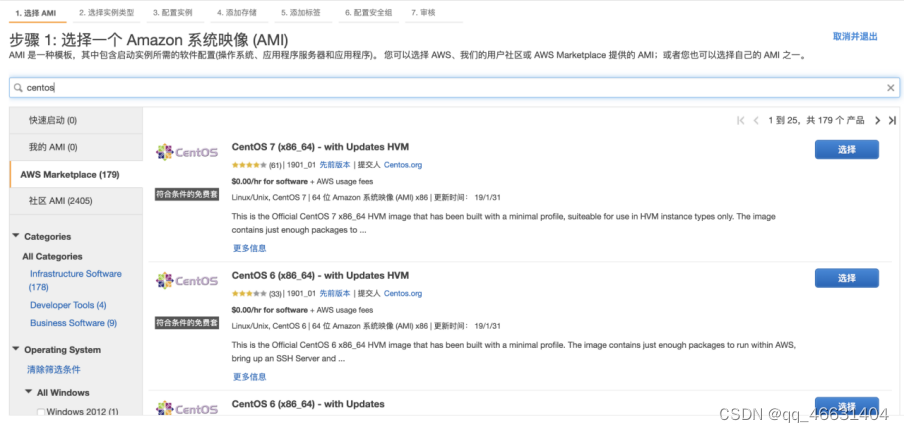Open 更多信息 for CentOS 7
The height and width of the screenshot is (432, 904).
point(250,248)
